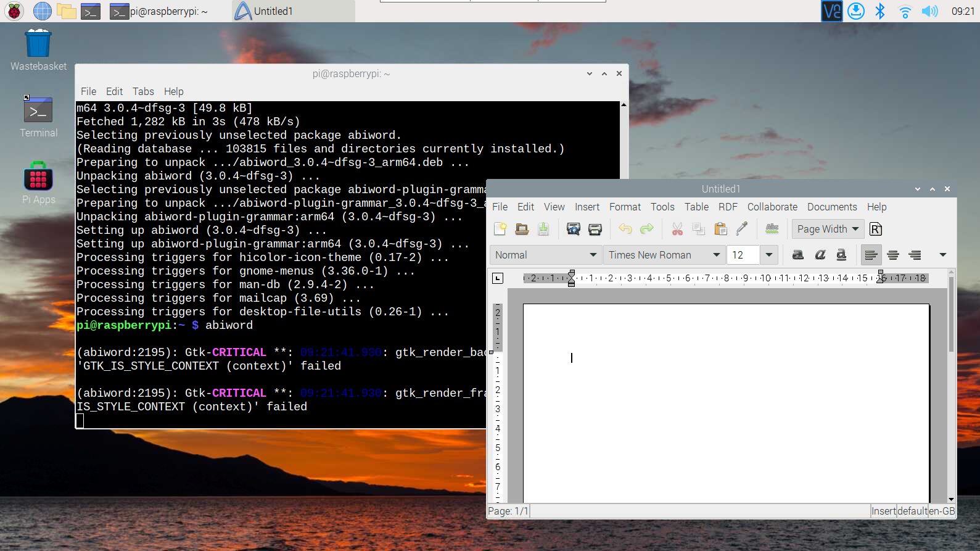Select the format painter tool
980x551 pixels.
coord(742,229)
